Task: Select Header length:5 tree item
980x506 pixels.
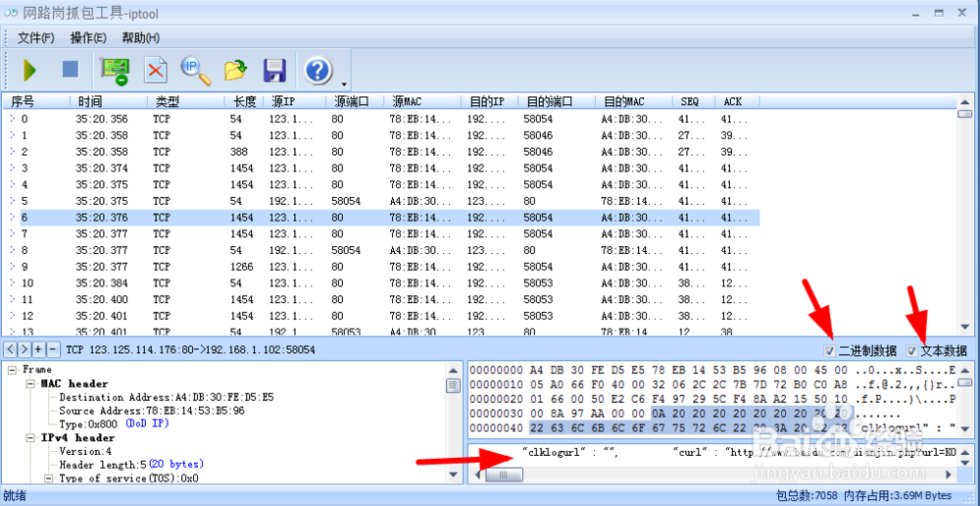Action: (131, 465)
